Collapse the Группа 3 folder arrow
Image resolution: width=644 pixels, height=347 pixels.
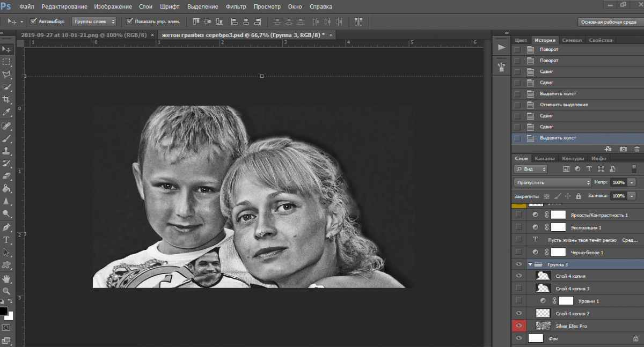click(x=530, y=264)
